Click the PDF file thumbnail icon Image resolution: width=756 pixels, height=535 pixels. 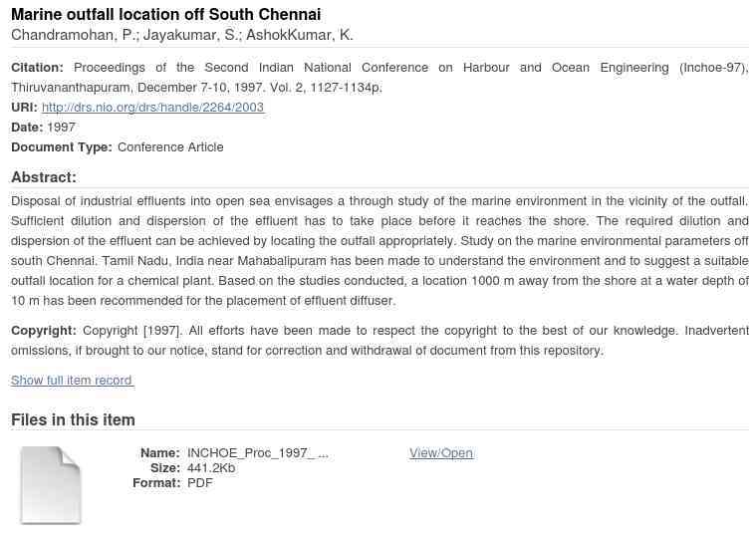pyautogui.click(x=51, y=484)
